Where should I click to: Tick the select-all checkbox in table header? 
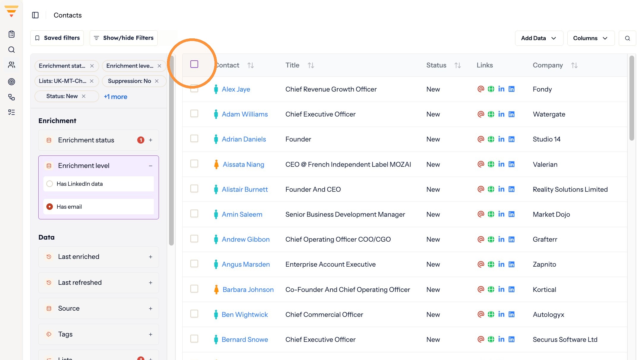click(194, 64)
